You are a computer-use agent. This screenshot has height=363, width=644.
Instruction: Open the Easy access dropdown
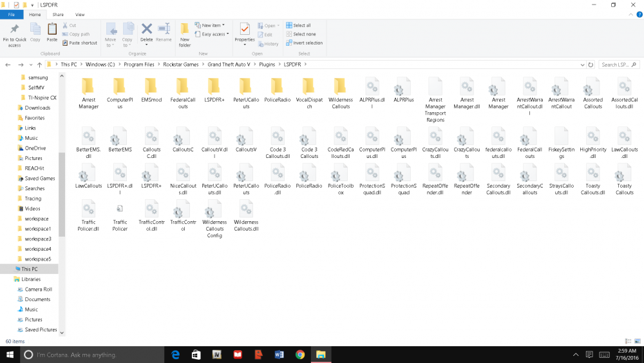211,34
